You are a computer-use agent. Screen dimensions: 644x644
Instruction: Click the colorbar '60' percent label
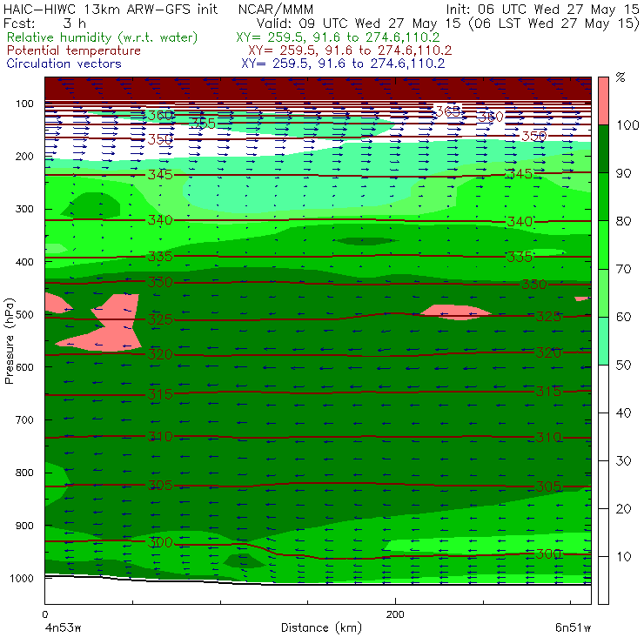pyautogui.click(x=624, y=317)
